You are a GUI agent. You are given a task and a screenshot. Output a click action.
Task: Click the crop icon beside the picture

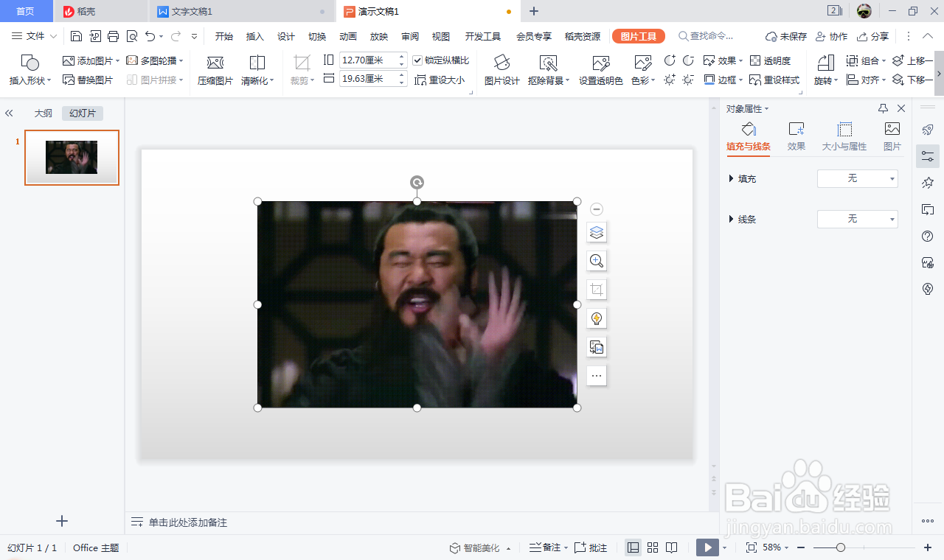click(597, 290)
